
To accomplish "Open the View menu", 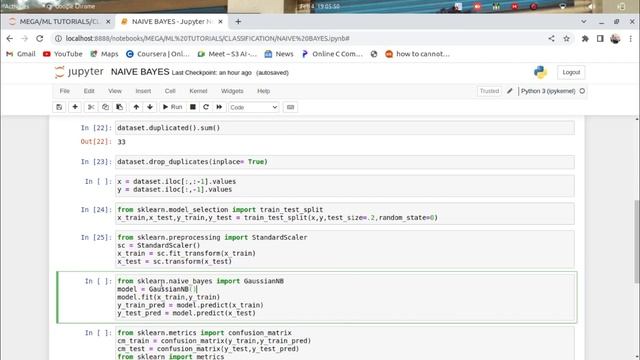I will click(115, 91).
